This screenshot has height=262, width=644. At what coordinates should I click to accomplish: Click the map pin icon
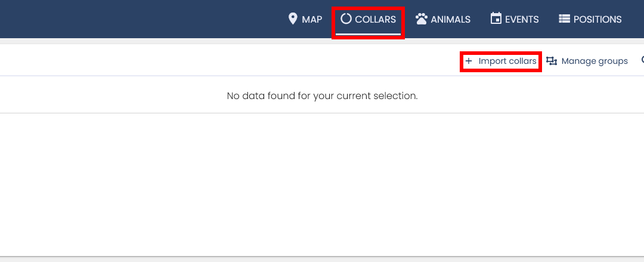click(x=293, y=19)
